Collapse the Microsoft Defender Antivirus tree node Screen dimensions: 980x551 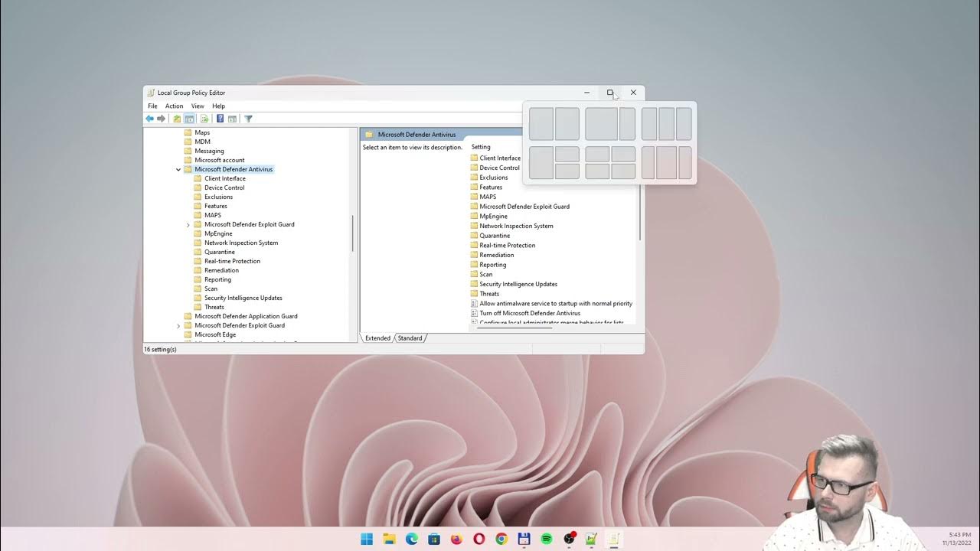[x=178, y=169]
